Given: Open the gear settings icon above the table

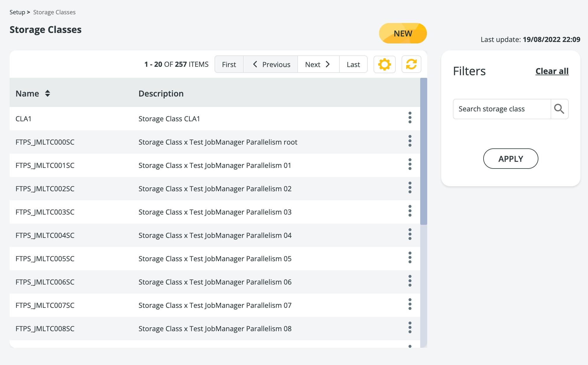Looking at the screenshot, I should pos(384,64).
